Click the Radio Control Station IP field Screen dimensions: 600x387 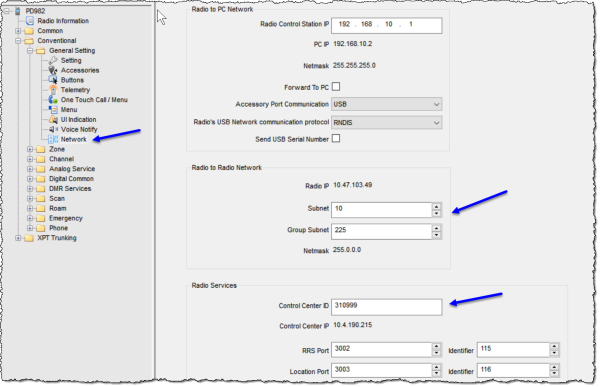[386, 25]
